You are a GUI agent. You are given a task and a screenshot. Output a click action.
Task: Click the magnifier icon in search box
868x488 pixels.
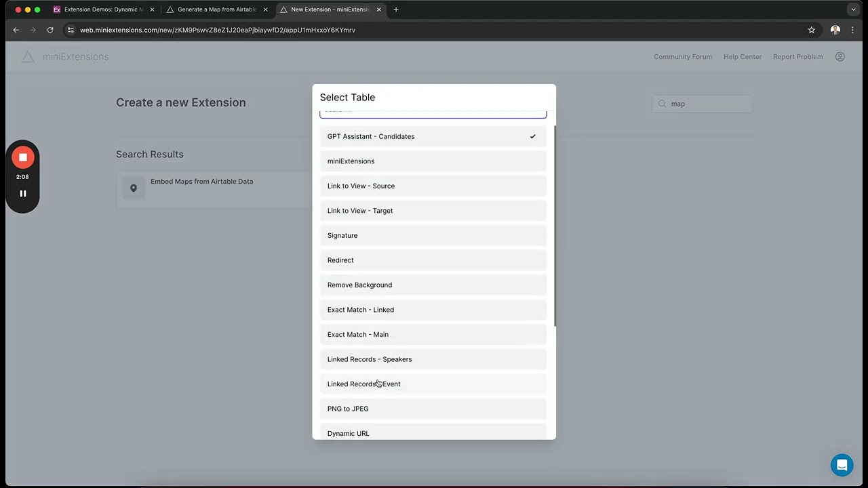(x=662, y=104)
